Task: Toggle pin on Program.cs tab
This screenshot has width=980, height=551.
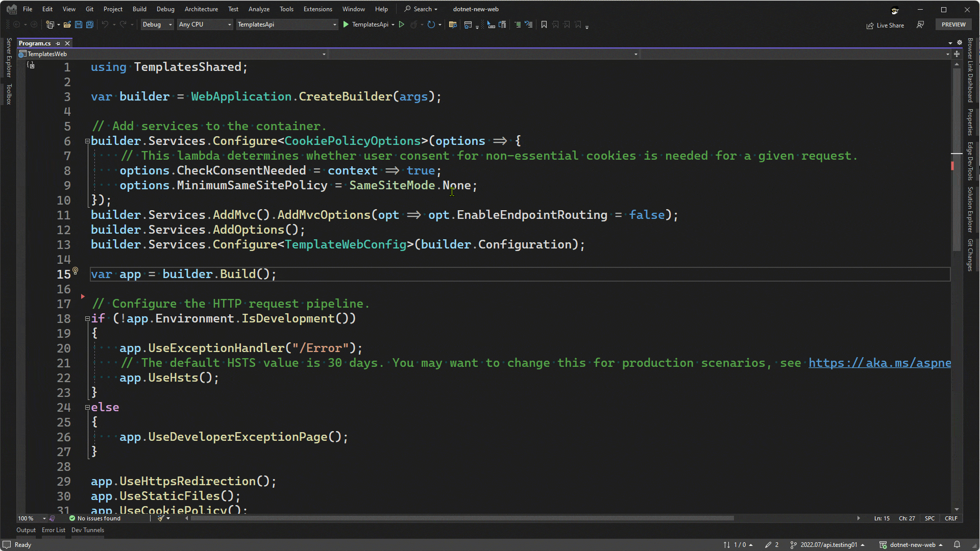Action: [58, 43]
